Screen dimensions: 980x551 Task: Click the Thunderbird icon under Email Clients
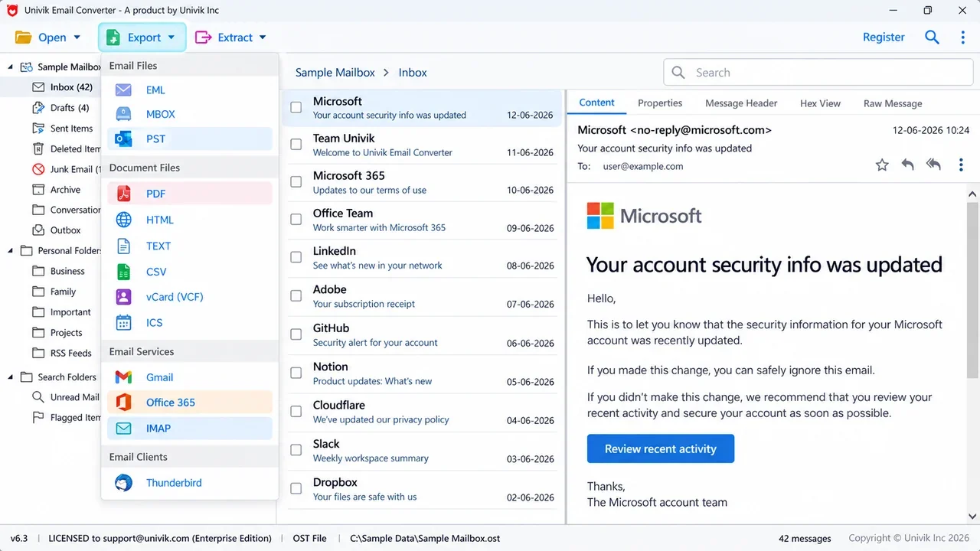pos(123,483)
